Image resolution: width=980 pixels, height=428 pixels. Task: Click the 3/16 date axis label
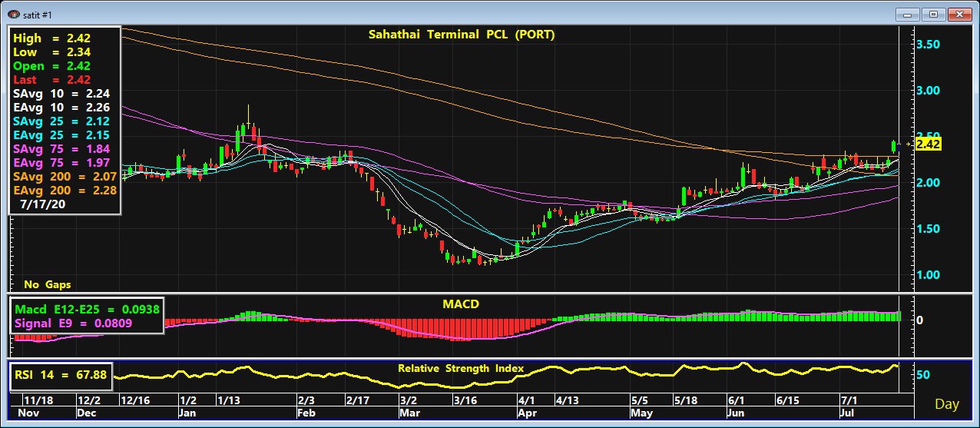(464, 400)
